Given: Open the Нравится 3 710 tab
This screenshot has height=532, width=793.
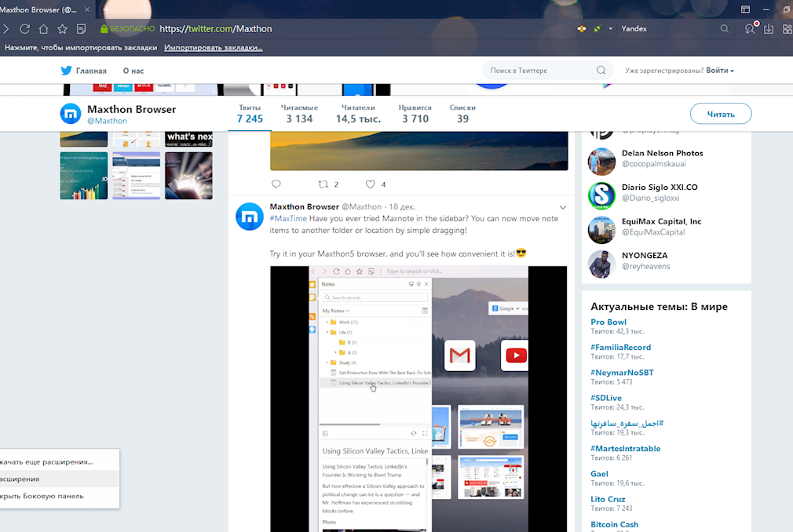Looking at the screenshot, I should click(x=415, y=115).
